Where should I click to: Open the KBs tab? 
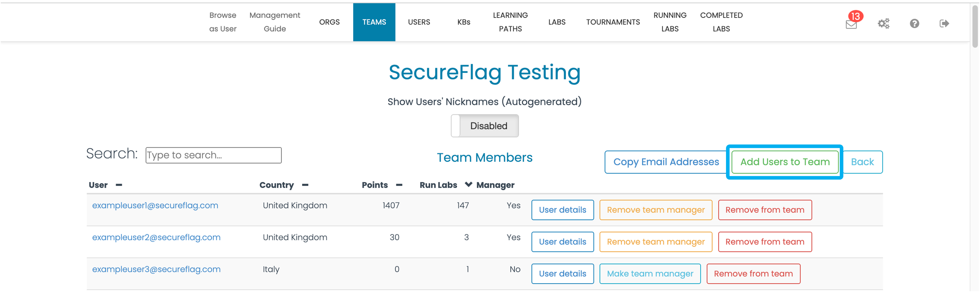464,22
